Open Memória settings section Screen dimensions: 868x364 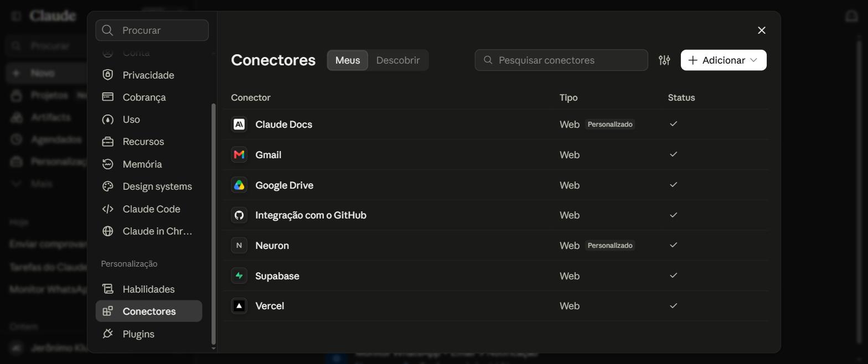tap(149, 164)
